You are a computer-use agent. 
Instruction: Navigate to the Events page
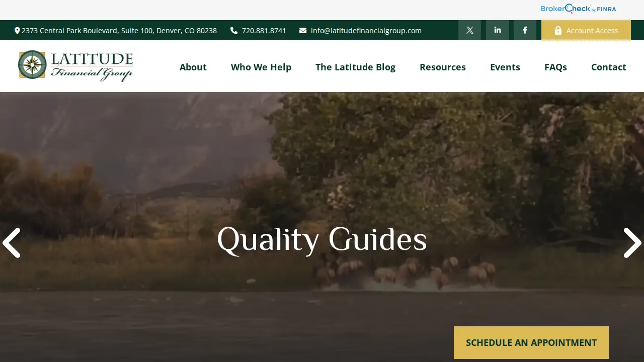(x=505, y=67)
